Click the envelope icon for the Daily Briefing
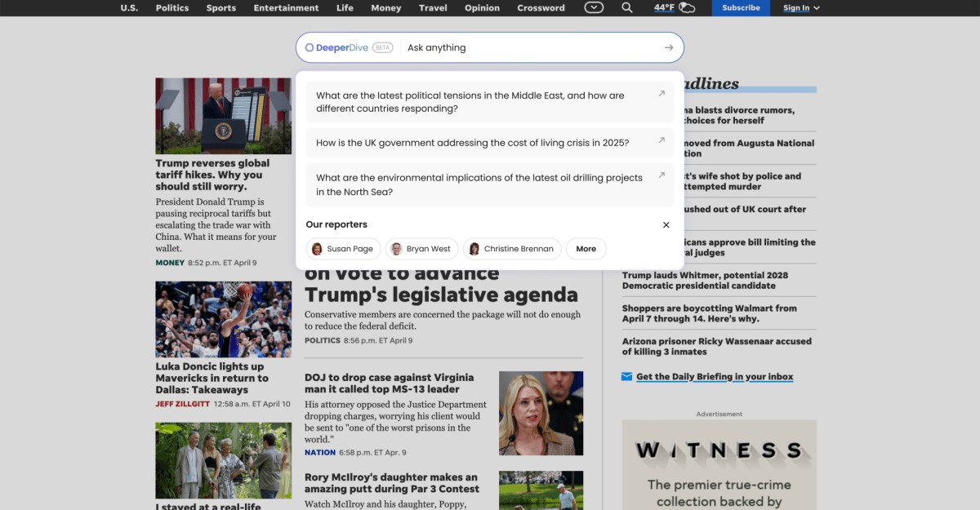980x510 pixels. click(x=626, y=376)
